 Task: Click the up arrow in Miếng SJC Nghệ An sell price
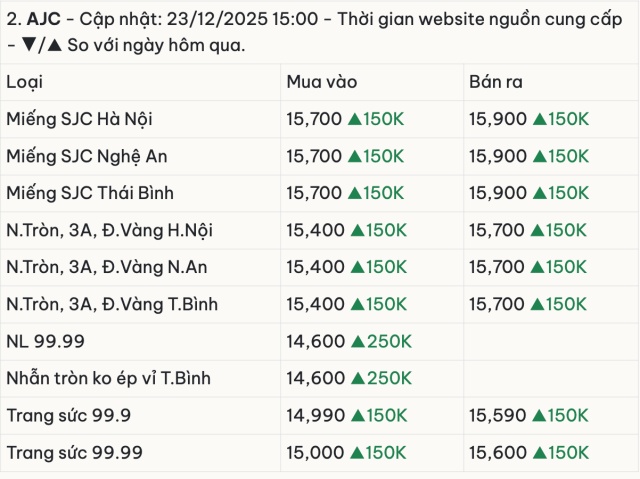click(539, 157)
